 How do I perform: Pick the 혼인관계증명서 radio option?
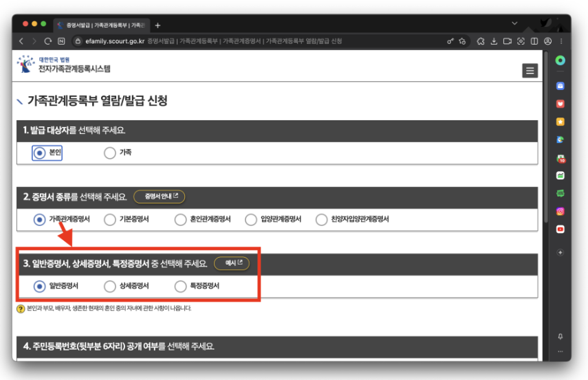179,219
